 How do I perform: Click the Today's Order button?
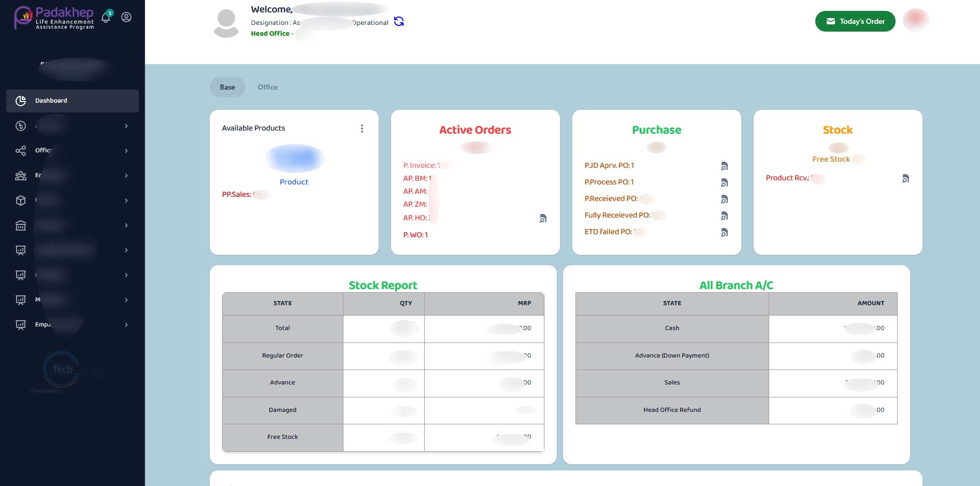tap(855, 21)
